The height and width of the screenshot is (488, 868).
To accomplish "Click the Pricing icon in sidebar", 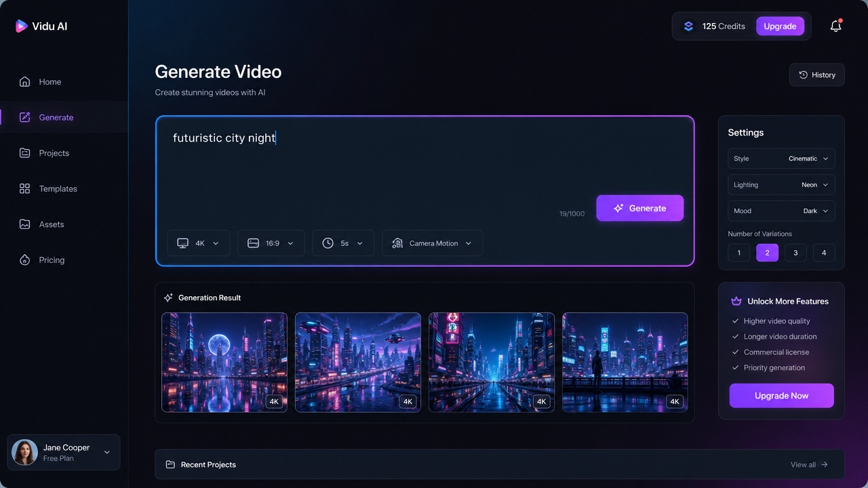I will point(25,260).
